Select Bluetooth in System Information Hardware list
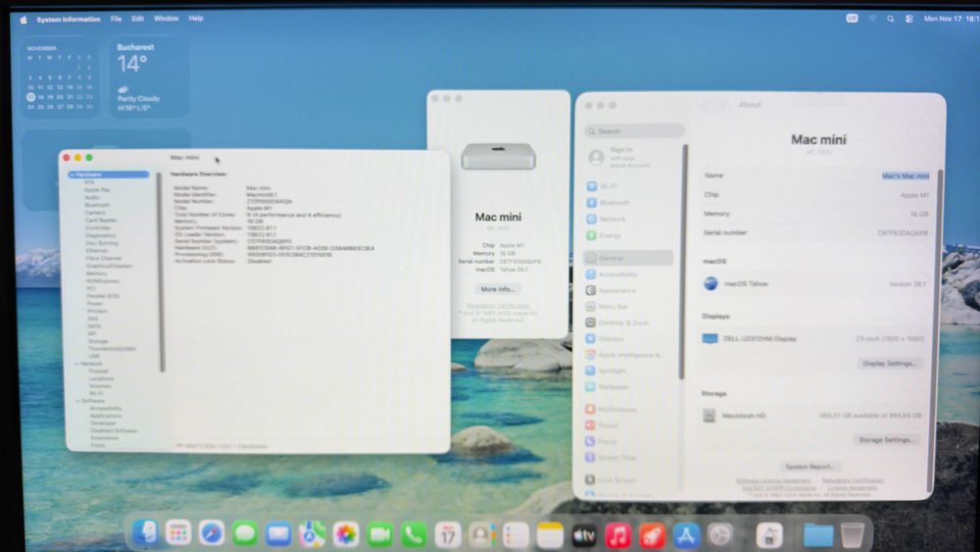The image size is (980, 552). coord(97,204)
